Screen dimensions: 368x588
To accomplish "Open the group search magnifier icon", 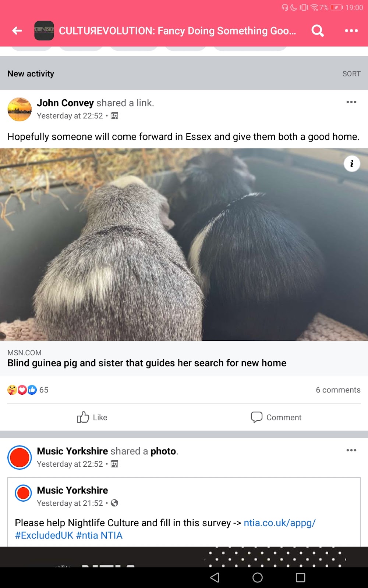I will [317, 31].
